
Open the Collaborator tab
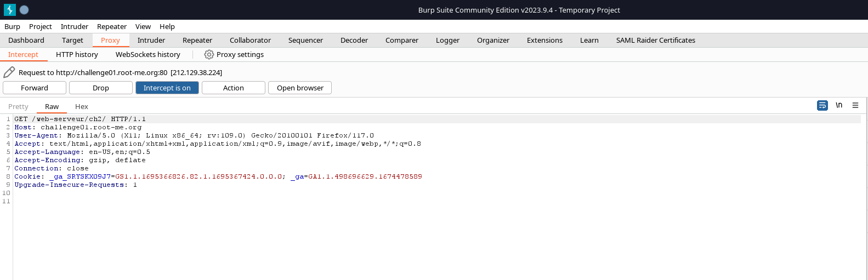[x=250, y=40]
